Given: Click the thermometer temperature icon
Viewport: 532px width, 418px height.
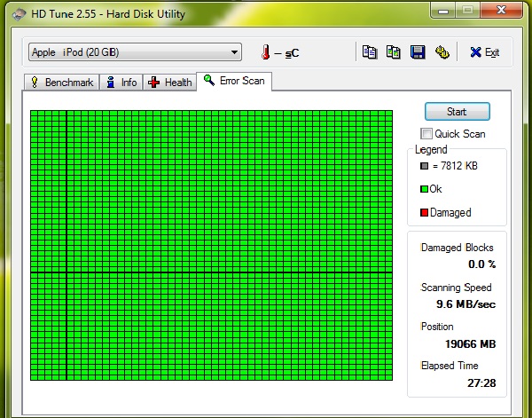Looking at the screenshot, I should click(264, 52).
